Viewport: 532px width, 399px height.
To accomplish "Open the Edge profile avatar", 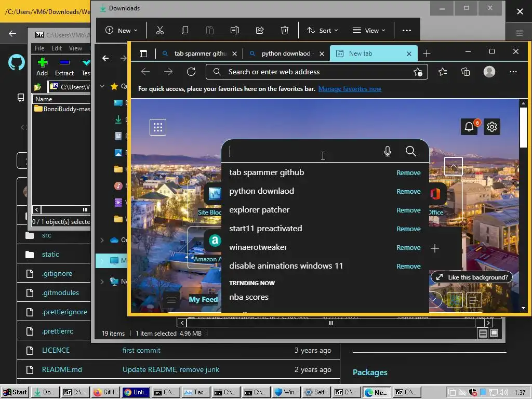I will tap(489, 72).
